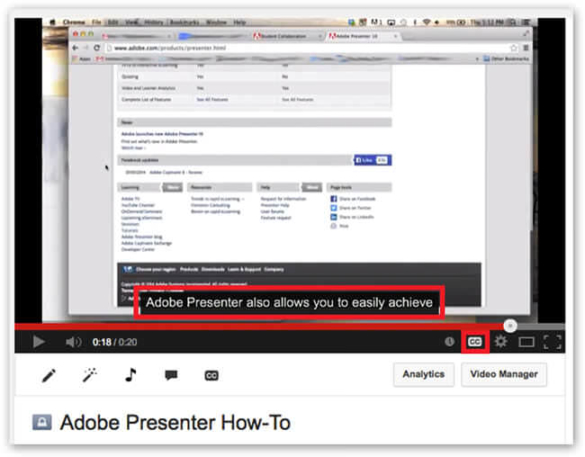Click the 0:18 / 0:20 time display
The height and width of the screenshot is (457, 585).
click(115, 342)
